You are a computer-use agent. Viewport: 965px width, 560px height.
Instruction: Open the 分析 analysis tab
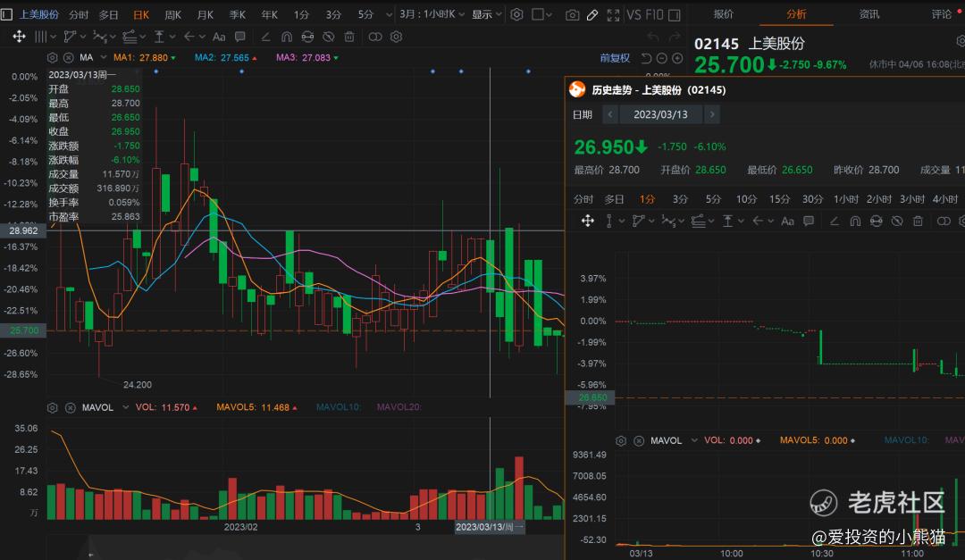[796, 13]
